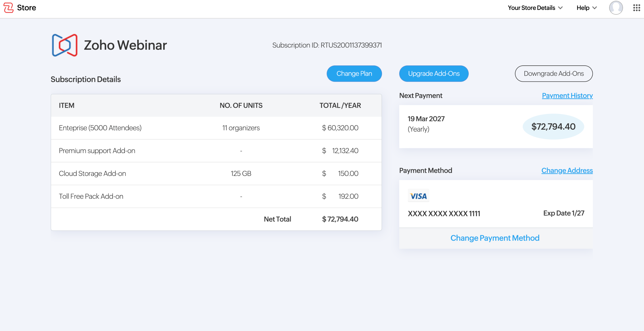This screenshot has height=331, width=644.
Task: Open the Payment History link
Action: click(567, 95)
